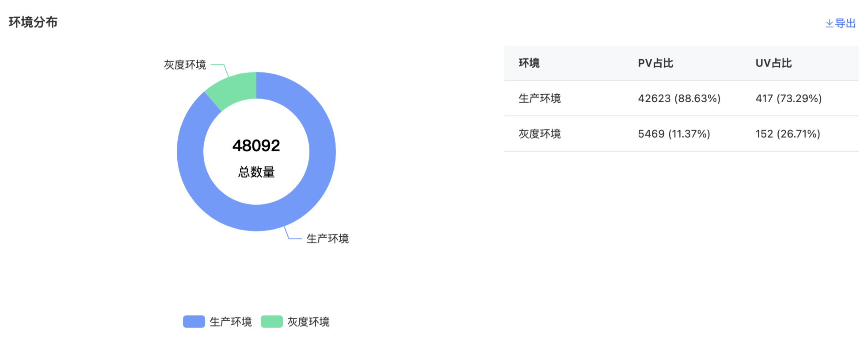Click the 灰度环境 chart callout label
Viewport: 868px width, 346px height.
click(185, 65)
